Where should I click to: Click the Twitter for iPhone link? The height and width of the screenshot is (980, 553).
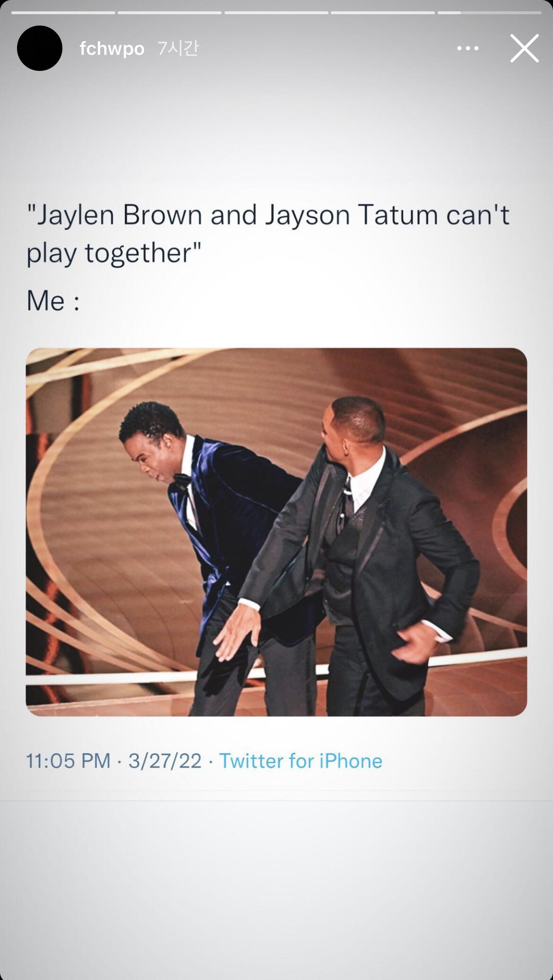coord(301,761)
